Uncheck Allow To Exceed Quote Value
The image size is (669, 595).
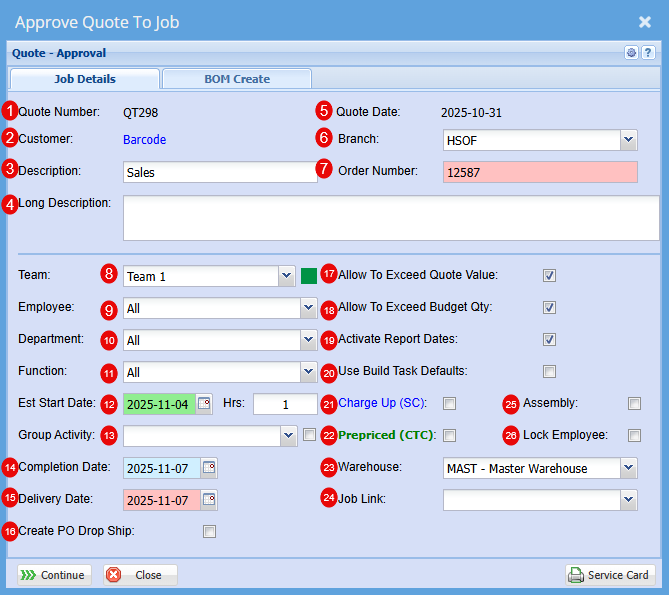click(x=549, y=275)
